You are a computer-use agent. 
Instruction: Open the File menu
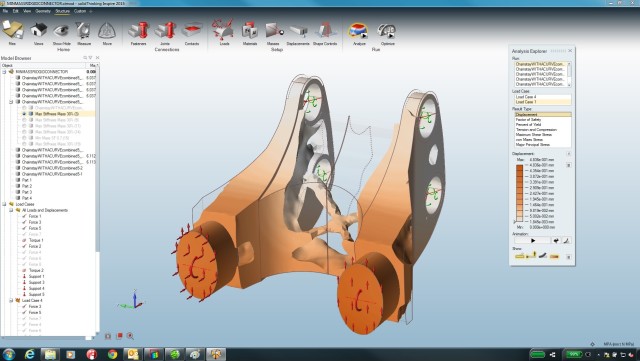click(5, 11)
